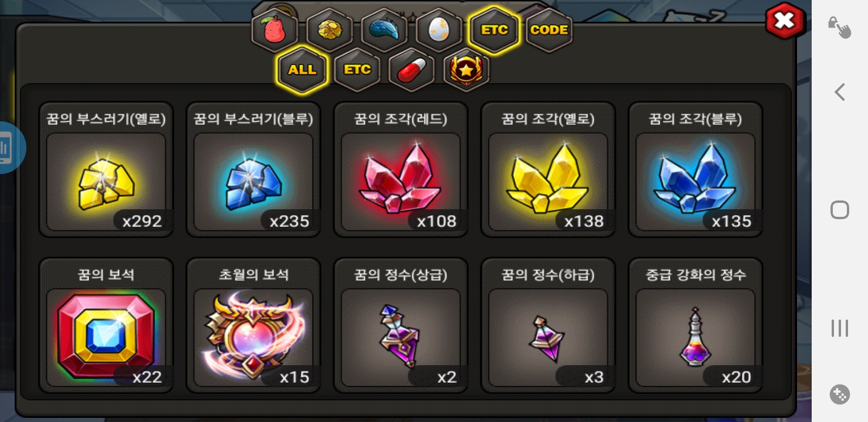Screen dimensions: 868x422
Task: Open the 꿈의 보석 gem item
Action: tap(106, 325)
